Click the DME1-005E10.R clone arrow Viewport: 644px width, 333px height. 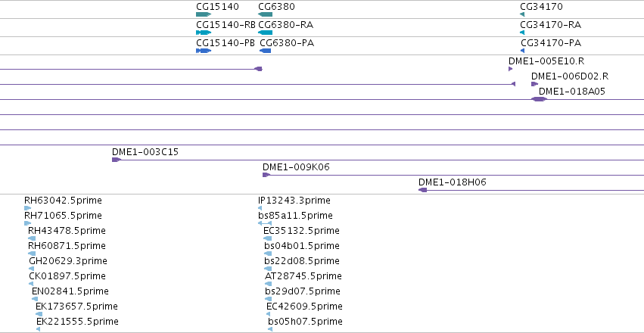click(x=511, y=69)
